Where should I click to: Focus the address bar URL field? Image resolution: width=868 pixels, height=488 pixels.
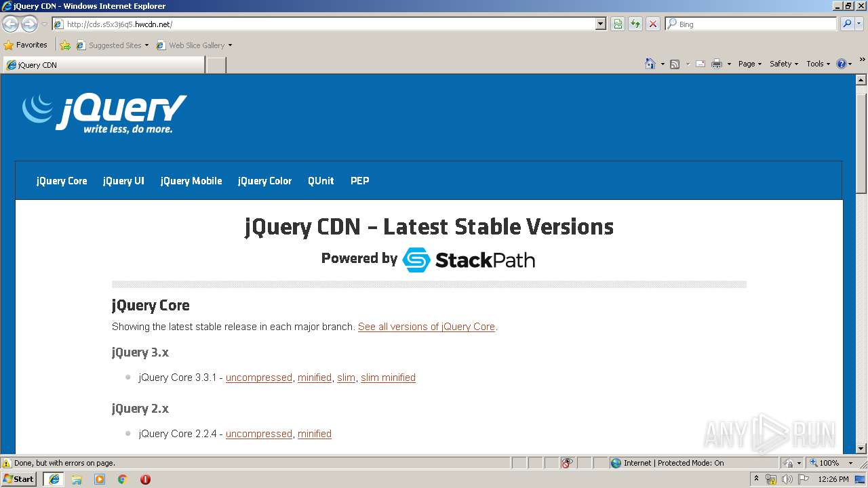coord(324,24)
